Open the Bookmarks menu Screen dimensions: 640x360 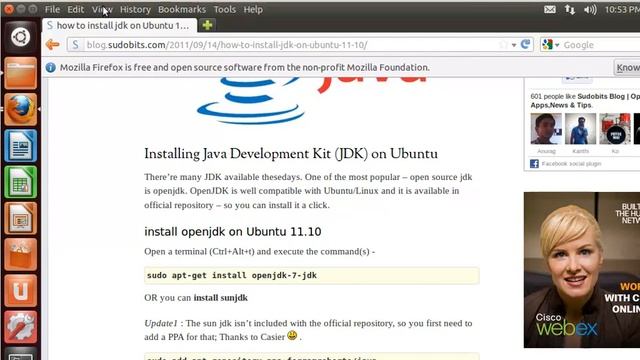pyautogui.click(x=182, y=9)
